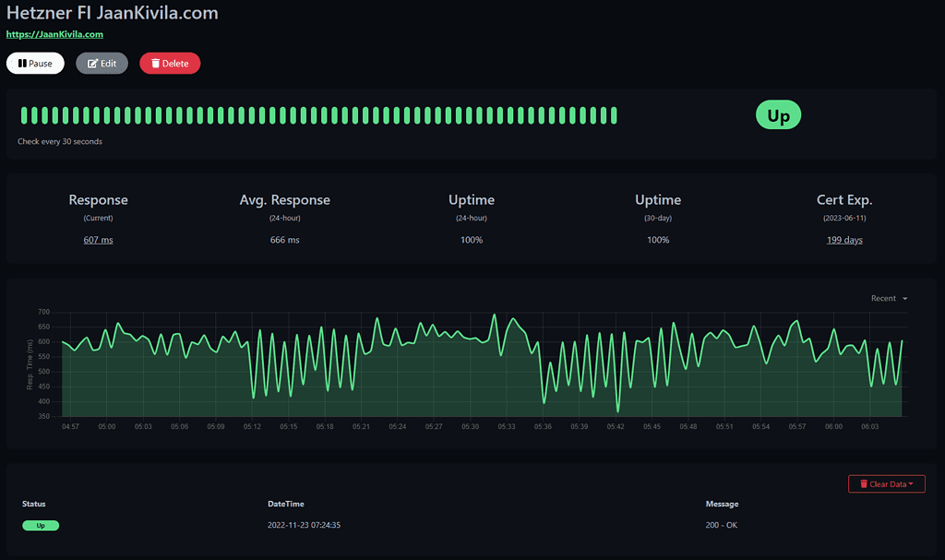
Task: Pause the monitor with the Pause button
Action: (35, 64)
